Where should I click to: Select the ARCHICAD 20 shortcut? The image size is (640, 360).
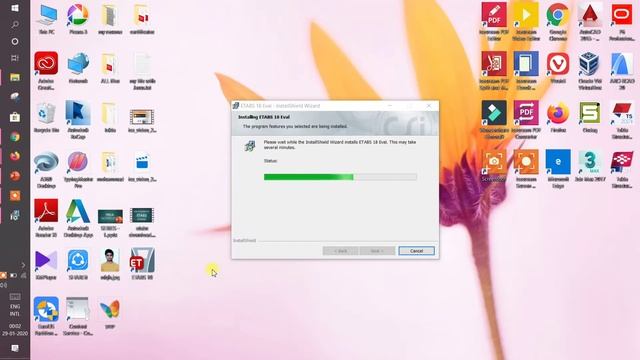point(622,71)
